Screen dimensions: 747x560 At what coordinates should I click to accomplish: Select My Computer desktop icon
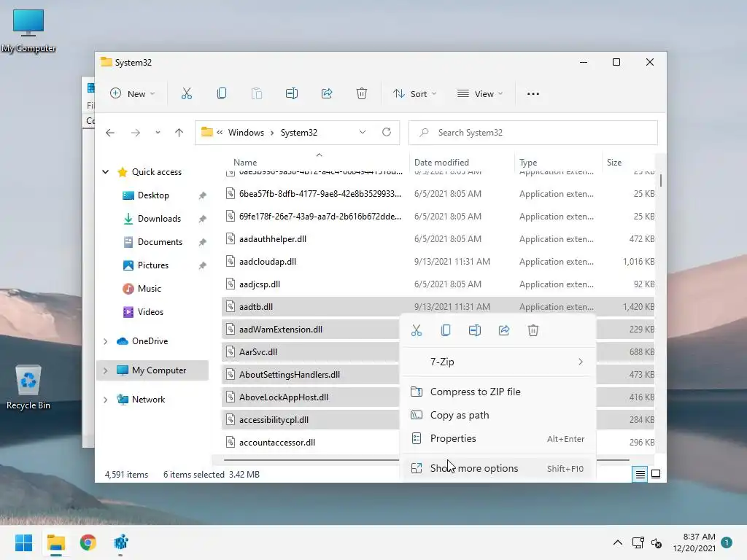(28, 31)
